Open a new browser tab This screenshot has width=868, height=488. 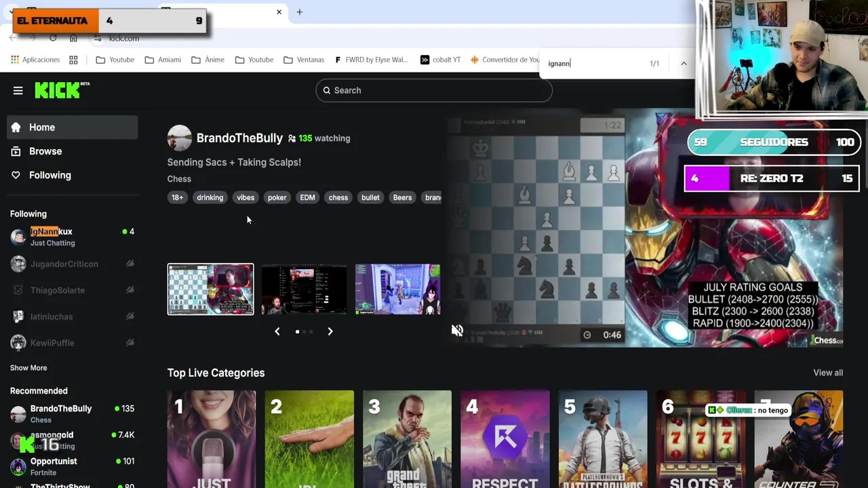pos(299,12)
